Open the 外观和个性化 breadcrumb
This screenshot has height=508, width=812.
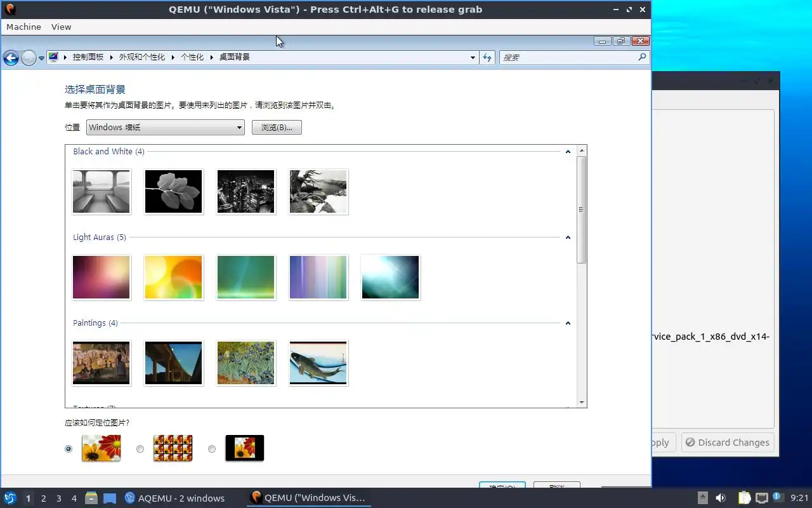click(142, 57)
